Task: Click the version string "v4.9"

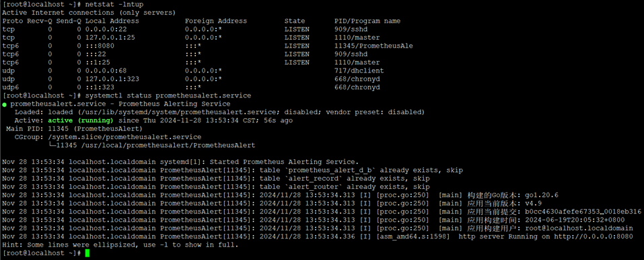Action: tap(533, 204)
